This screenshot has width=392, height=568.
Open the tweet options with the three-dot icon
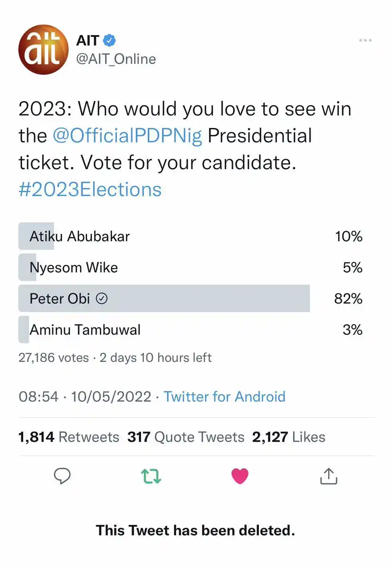click(365, 40)
